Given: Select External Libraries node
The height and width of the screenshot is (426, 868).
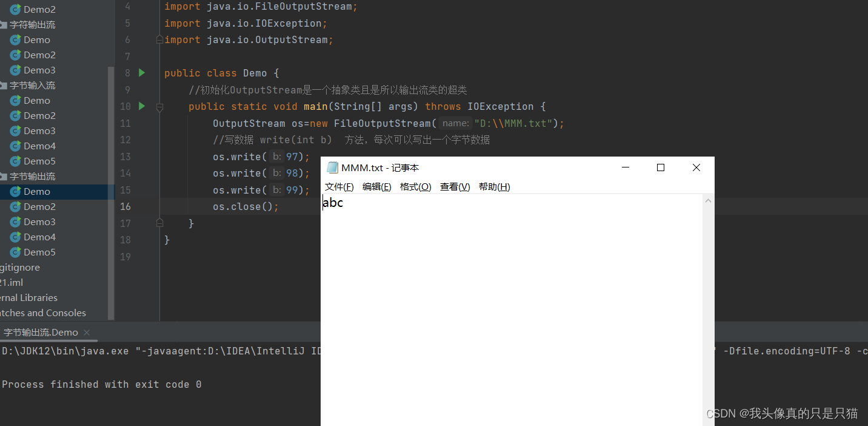Looking at the screenshot, I should (x=28, y=297).
